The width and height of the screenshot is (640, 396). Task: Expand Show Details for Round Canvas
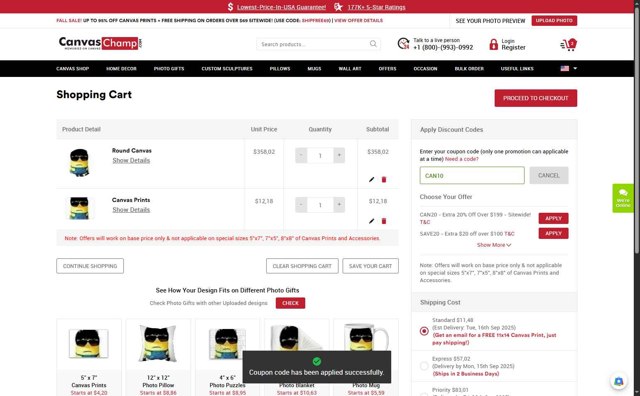131,160
